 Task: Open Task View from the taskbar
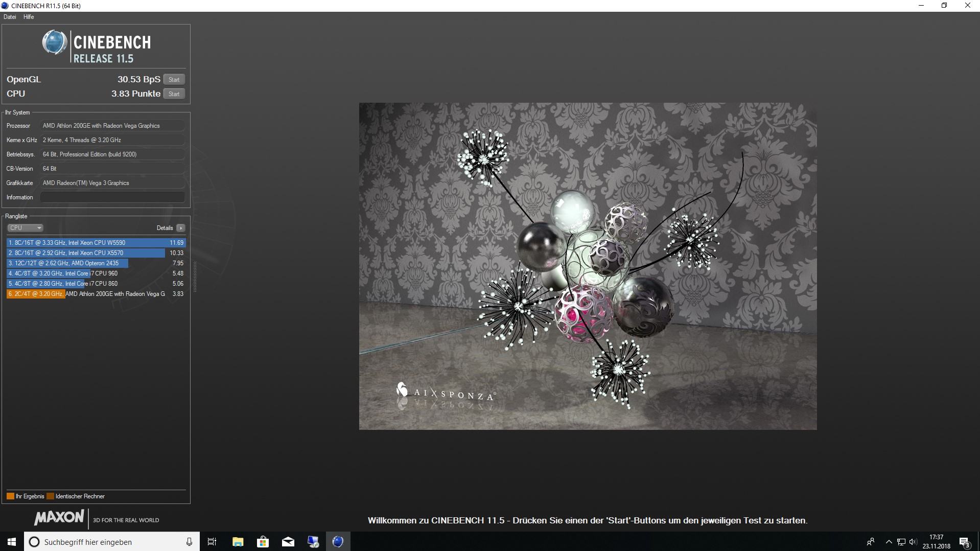pyautogui.click(x=212, y=542)
